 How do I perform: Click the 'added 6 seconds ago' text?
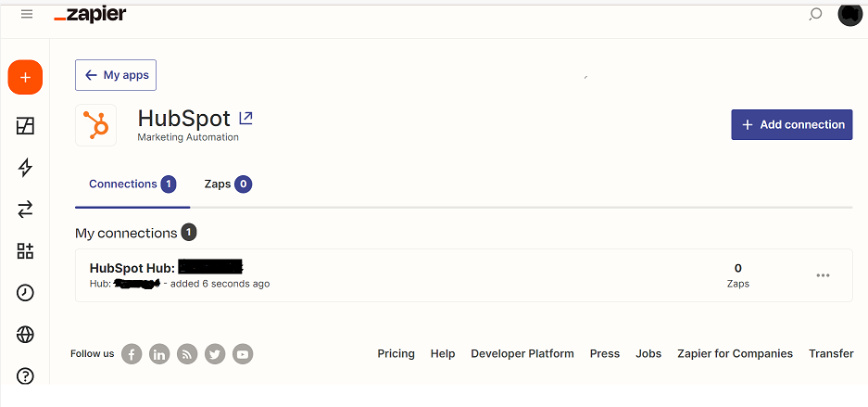[x=220, y=284]
